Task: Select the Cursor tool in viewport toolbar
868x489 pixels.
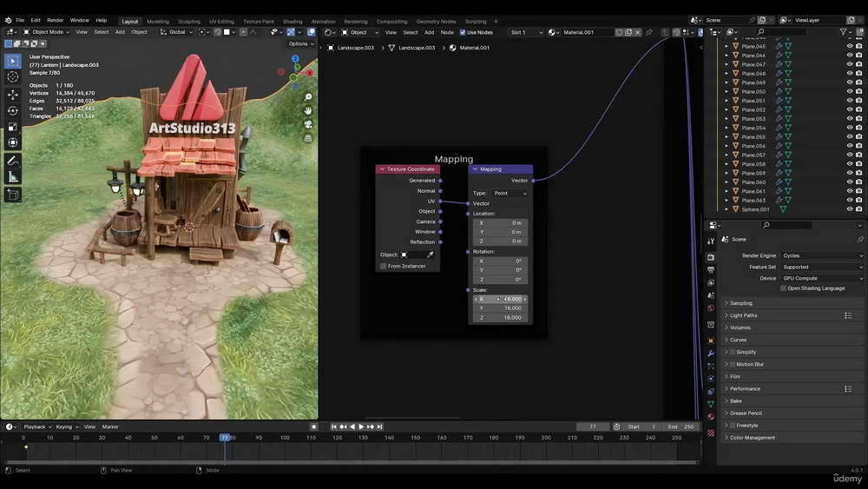Action: tap(13, 77)
